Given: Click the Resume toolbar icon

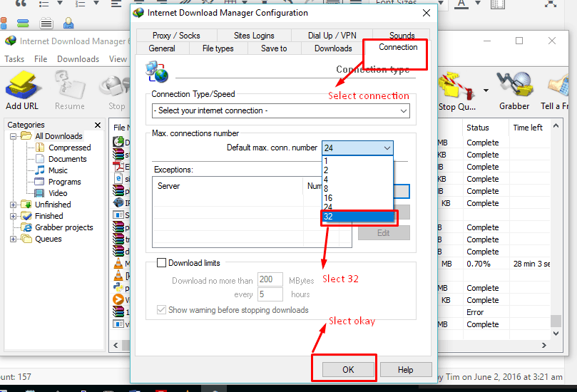Looking at the screenshot, I should (69, 89).
